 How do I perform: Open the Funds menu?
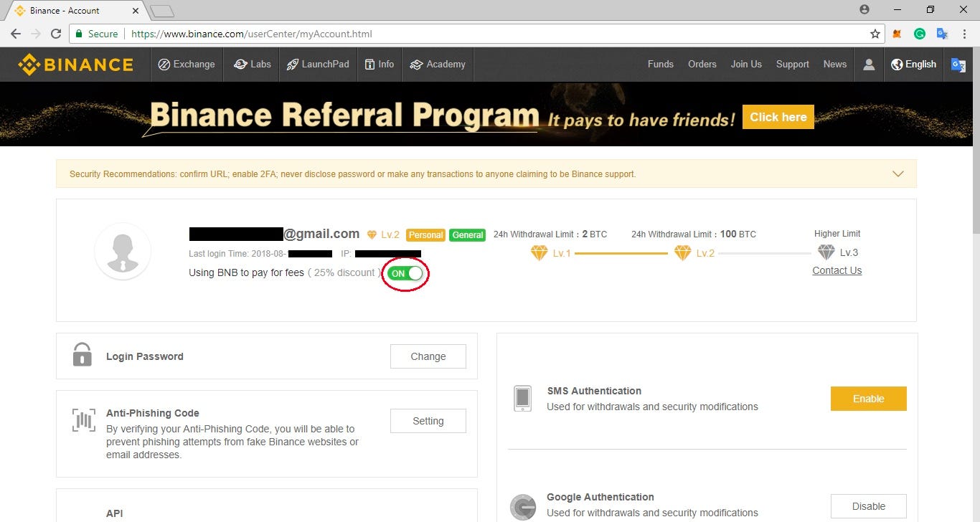click(661, 64)
